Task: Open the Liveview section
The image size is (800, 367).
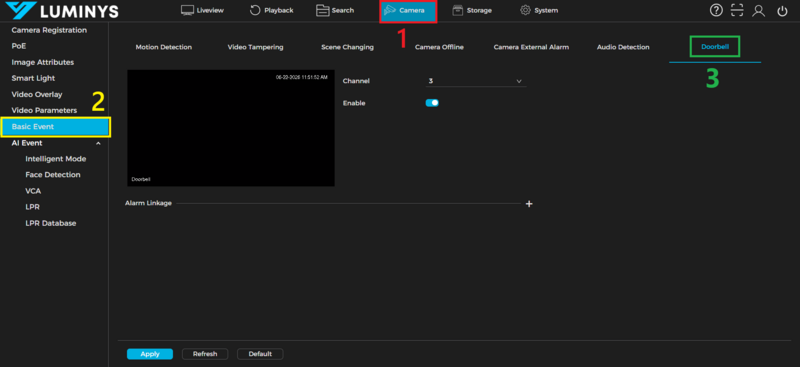Action: pos(203,10)
